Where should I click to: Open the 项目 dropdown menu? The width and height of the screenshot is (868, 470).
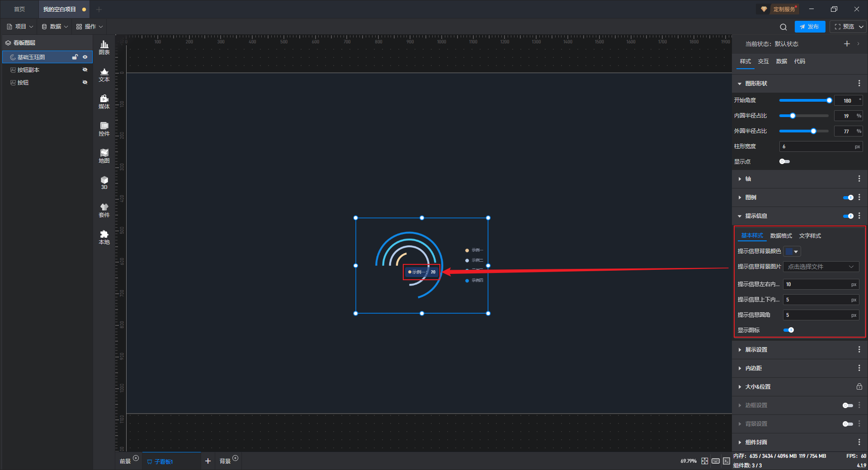coord(20,27)
